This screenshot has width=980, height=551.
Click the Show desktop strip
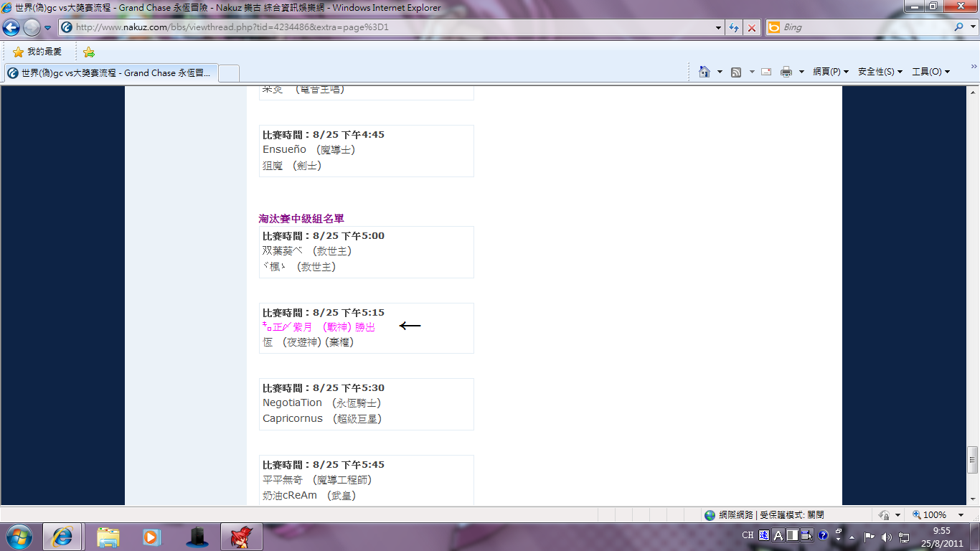pyautogui.click(x=975, y=537)
